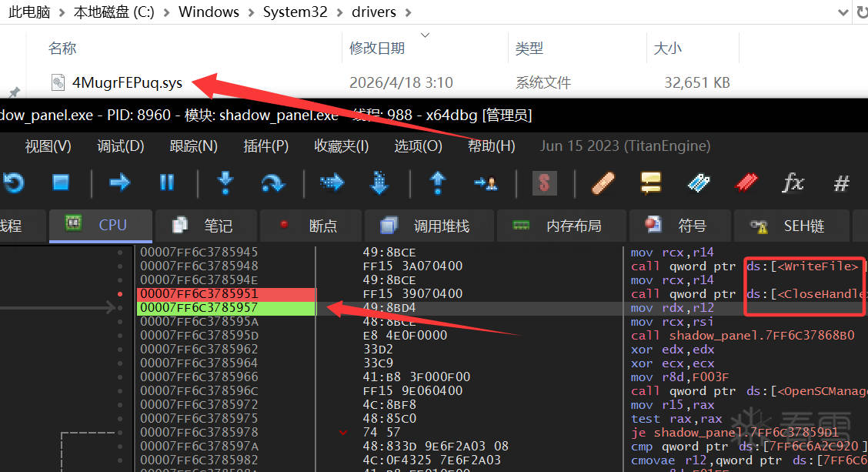
Task: Sort files by 大小 column header
Action: tap(668, 49)
